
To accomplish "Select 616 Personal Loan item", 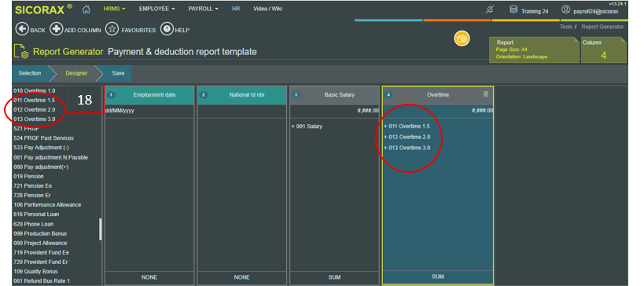I will (36, 214).
